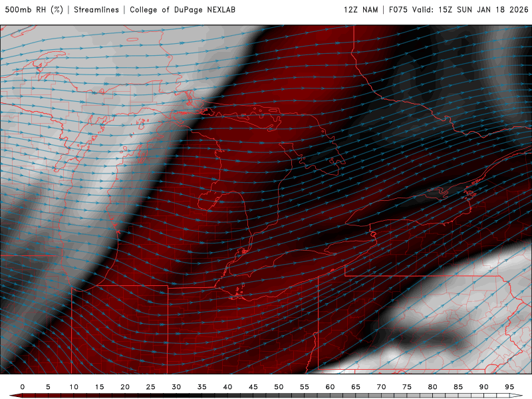
Task: Click the 0 value on the colorbar
Action: coord(23,387)
